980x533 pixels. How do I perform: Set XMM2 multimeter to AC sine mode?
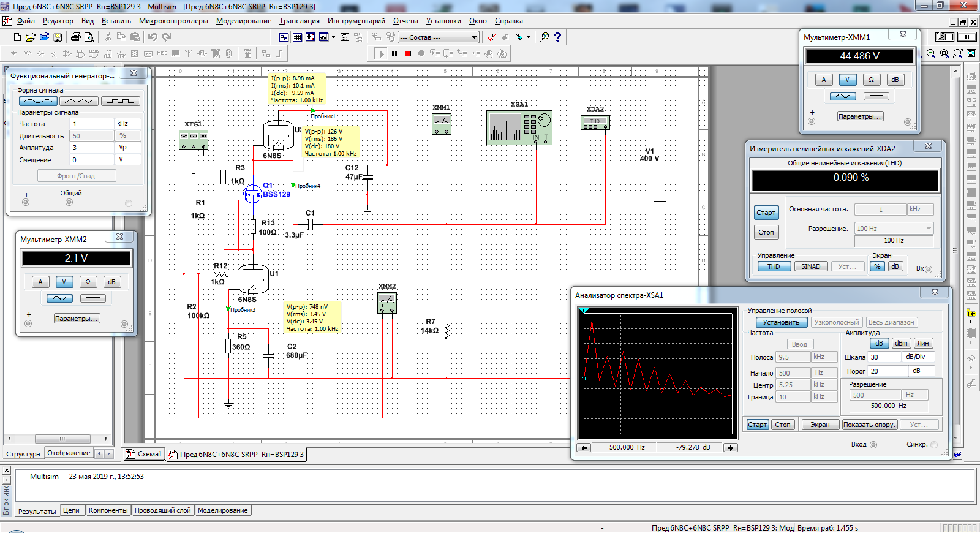pyautogui.click(x=59, y=298)
